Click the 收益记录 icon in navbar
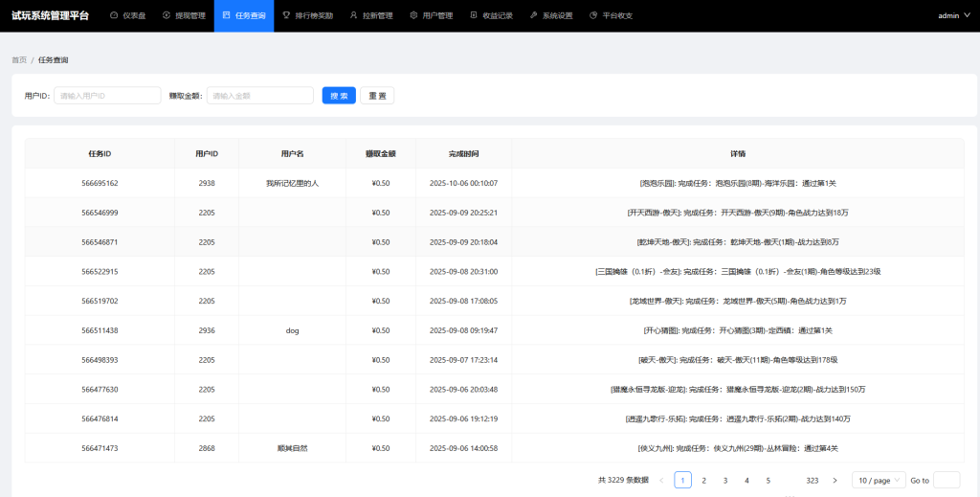The width and height of the screenshot is (980, 497). click(473, 15)
